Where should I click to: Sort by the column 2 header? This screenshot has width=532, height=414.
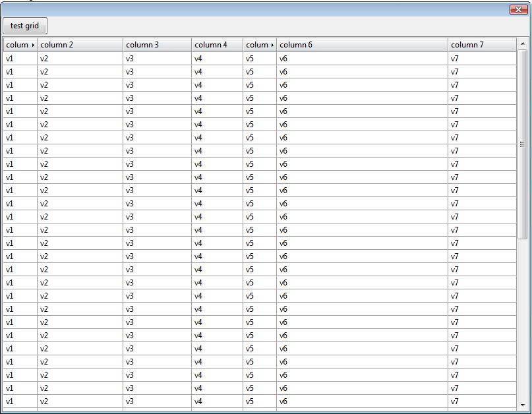pos(80,45)
